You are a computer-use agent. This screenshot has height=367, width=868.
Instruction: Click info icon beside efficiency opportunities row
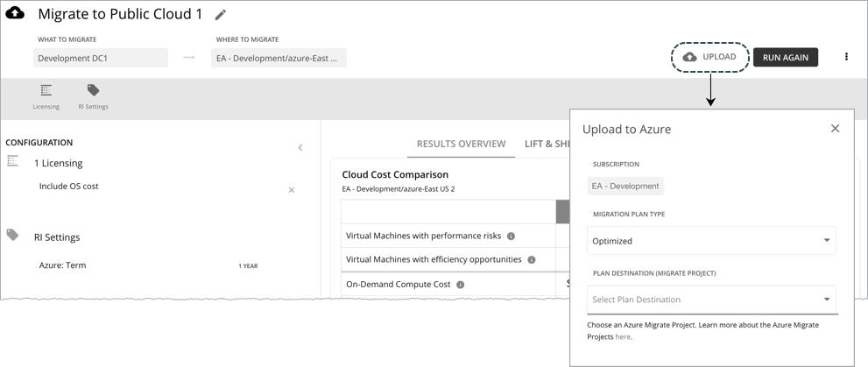click(532, 259)
